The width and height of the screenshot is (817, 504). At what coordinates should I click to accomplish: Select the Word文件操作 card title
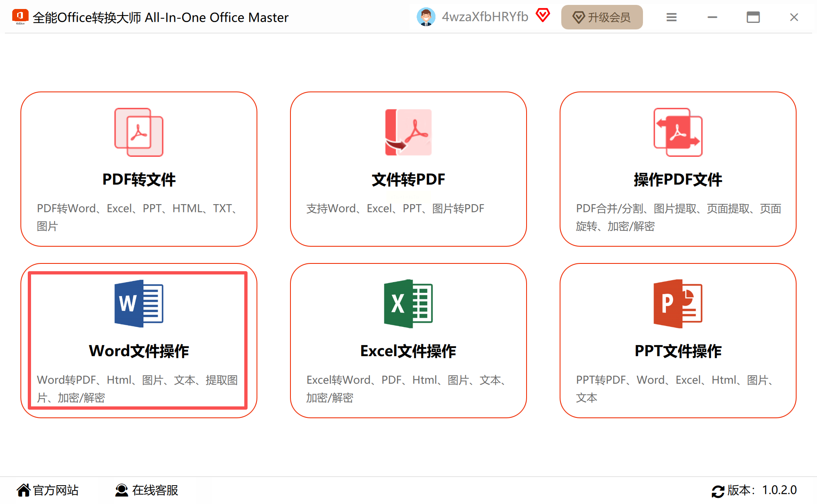[139, 351]
